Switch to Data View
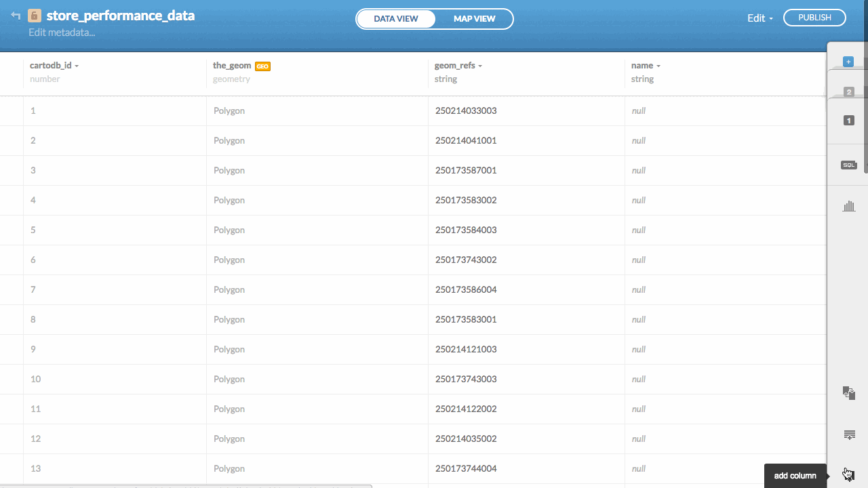The width and height of the screenshot is (868, 488). [396, 19]
